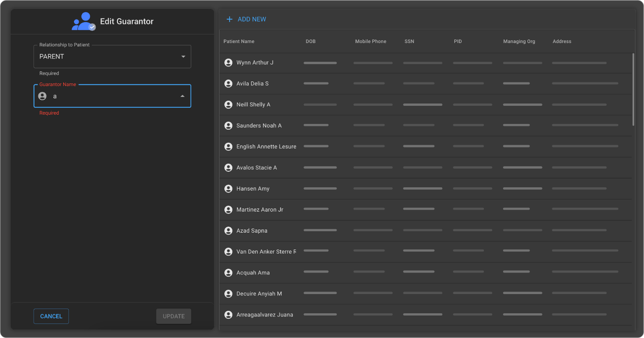Collapse the Guarantor Name dropdown arrow
Viewport: 644px width, 338px height.
point(182,96)
